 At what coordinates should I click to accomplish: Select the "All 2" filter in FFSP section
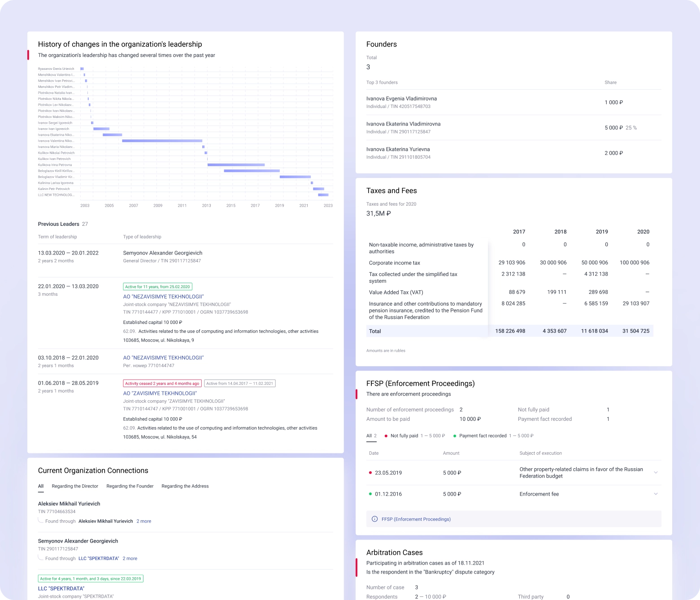pyautogui.click(x=370, y=436)
